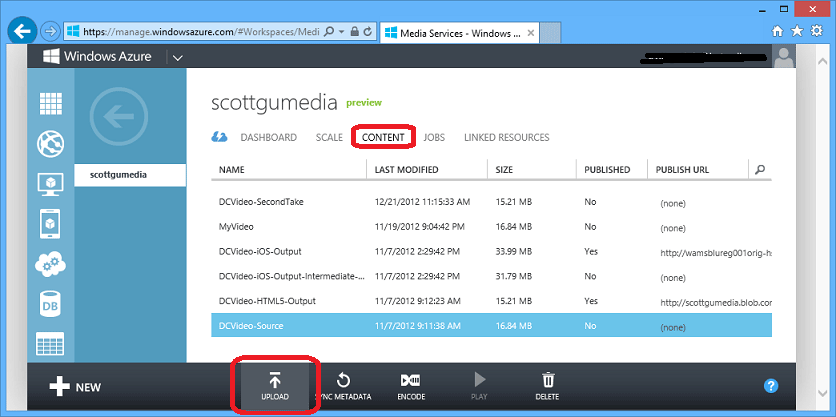Viewport: 836px width, 417px height.
Task: Expand the Windows Azure header chevron
Action: click(178, 58)
